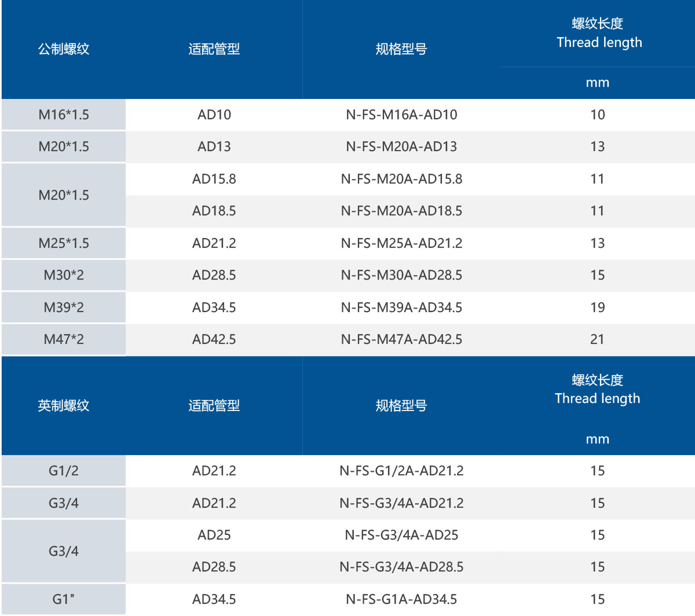Select the mm unit label in top table
Screen dimensions: 695x616
coord(599,82)
